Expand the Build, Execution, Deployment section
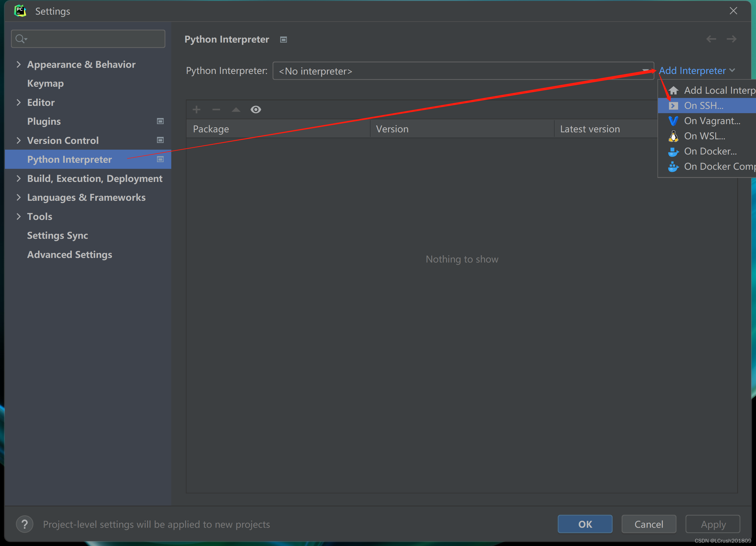The image size is (756, 546). pyautogui.click(x=19, y=178)
